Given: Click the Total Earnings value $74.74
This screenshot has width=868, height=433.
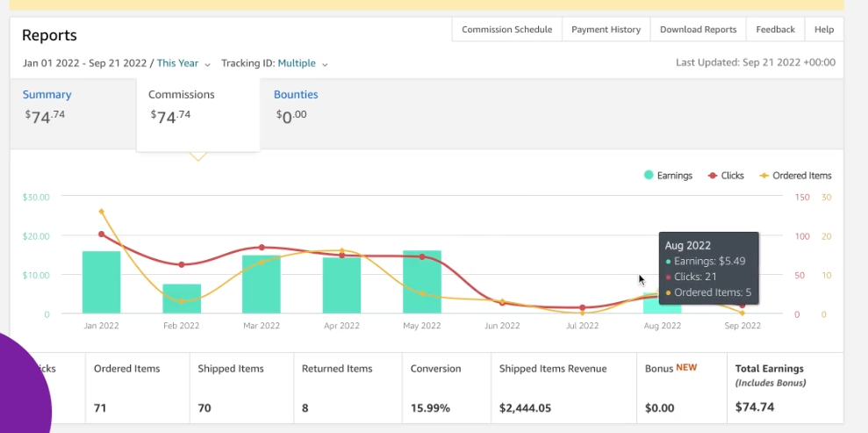Looking at the screenshot, I should coord(755,407).
